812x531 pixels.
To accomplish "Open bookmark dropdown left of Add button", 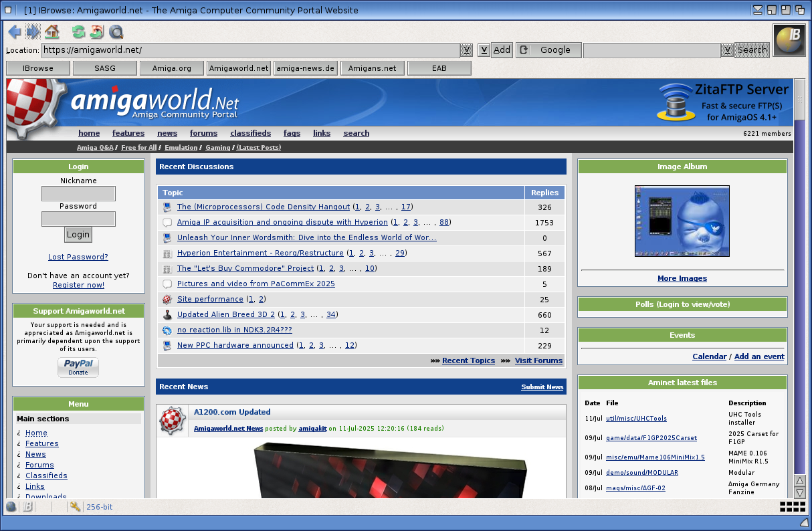I will (484, 50).
